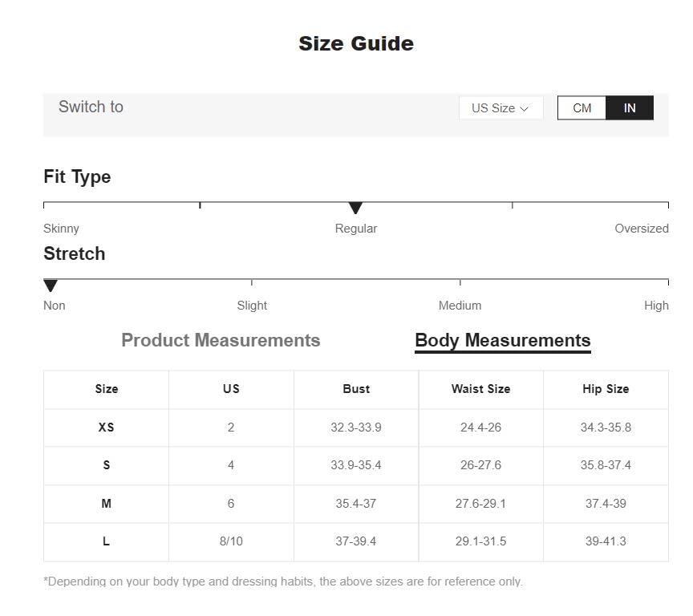693x616 pixels.
Task: Click the Bust column header
Action: tap(356, 389)
